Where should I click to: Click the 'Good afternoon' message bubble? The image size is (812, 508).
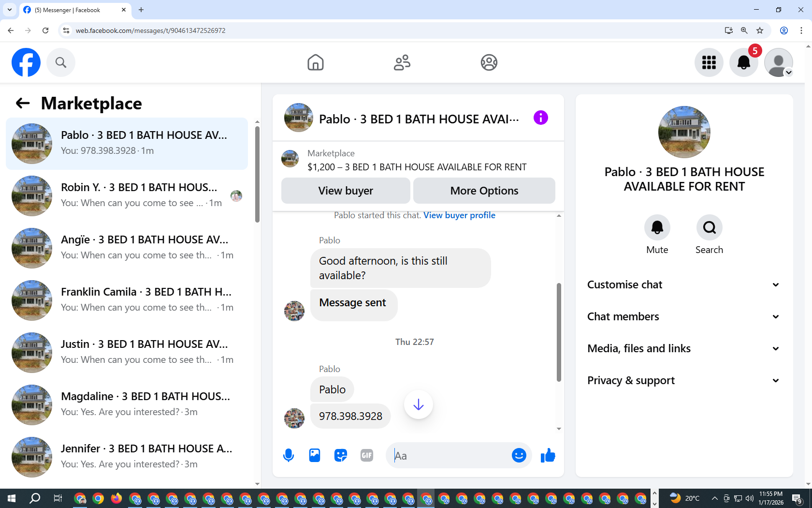(400, 268)
